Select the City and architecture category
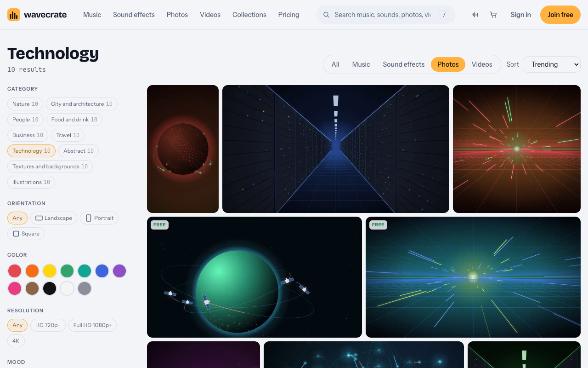588x368 pixels. [x=82, y=104]
